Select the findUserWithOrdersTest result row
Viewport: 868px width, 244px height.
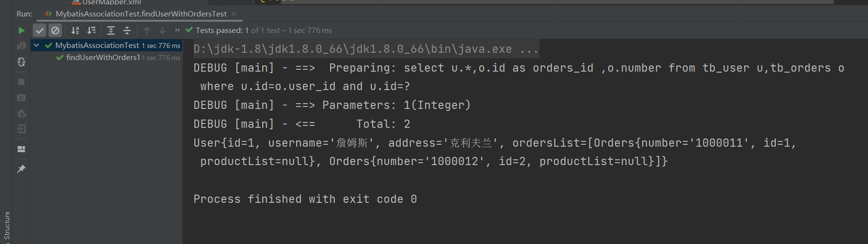[107, 58]
